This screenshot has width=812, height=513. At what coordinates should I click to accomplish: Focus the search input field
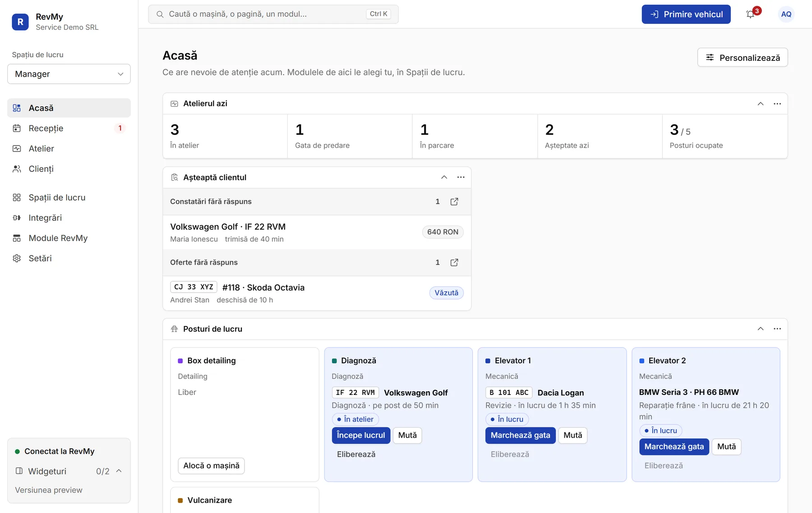click(273, 14)
